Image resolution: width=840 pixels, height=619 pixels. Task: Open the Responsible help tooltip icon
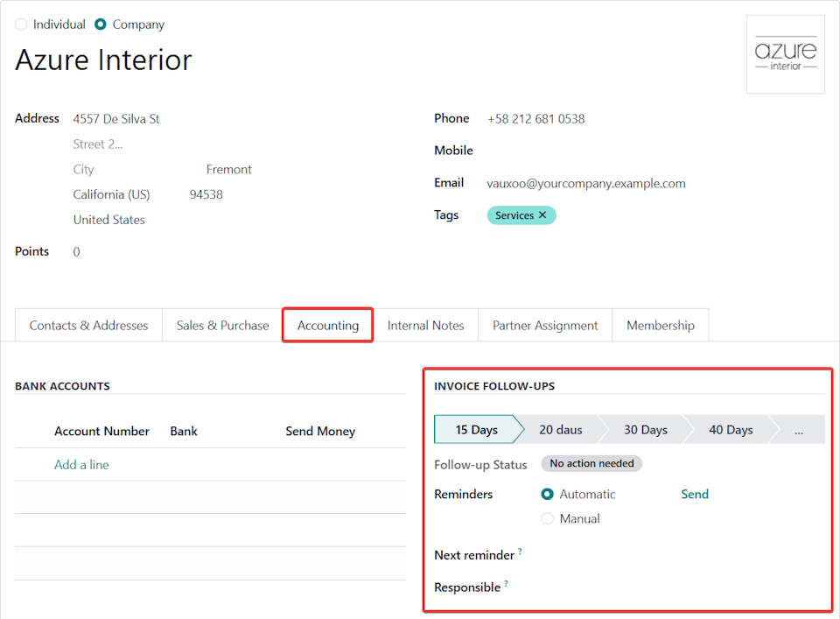point(507,583)
